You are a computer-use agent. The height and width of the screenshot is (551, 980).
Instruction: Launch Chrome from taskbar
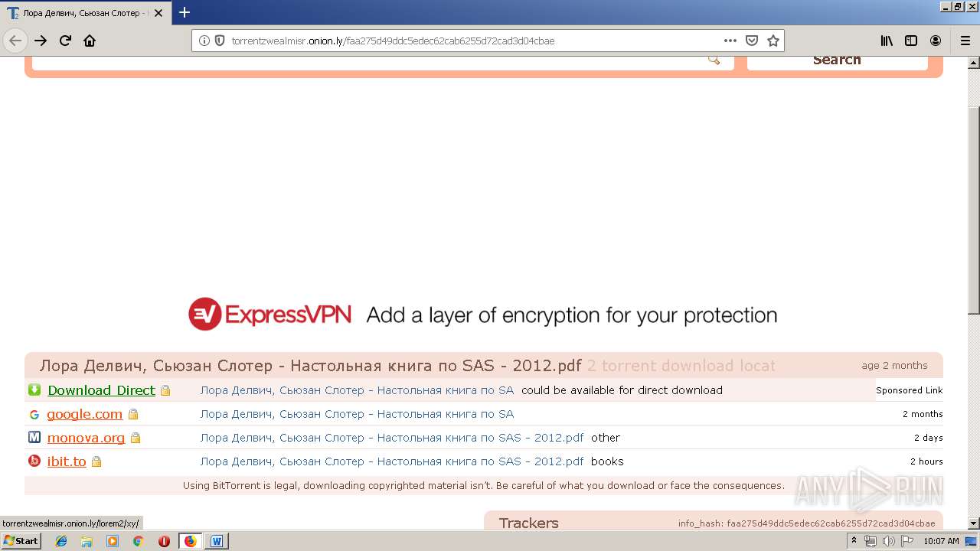tap(139, 541)
